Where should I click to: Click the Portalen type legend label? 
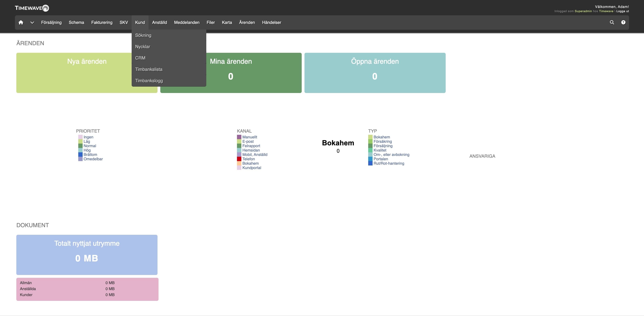pos(381,159)
